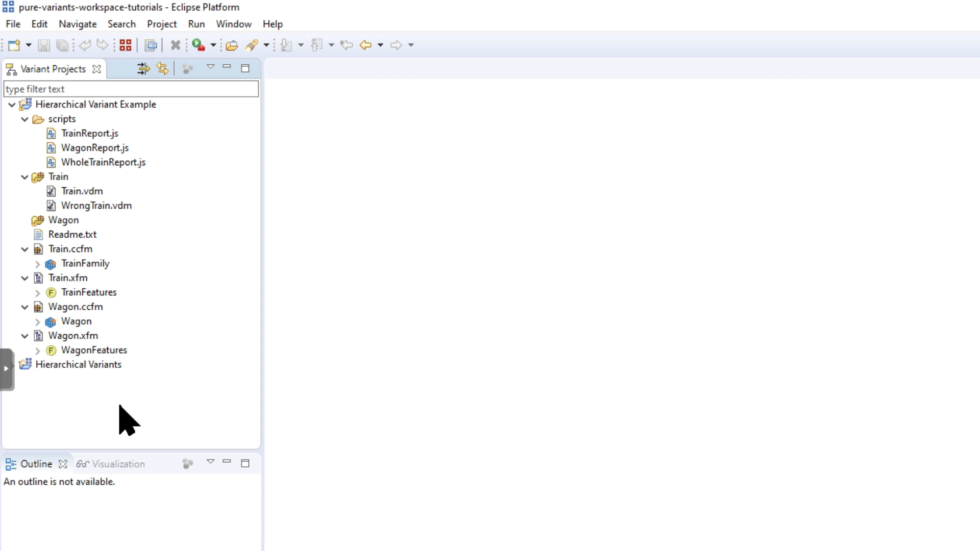Click the flashlight Search toolbar icon
980x551 pixels.
coord(252,45)
